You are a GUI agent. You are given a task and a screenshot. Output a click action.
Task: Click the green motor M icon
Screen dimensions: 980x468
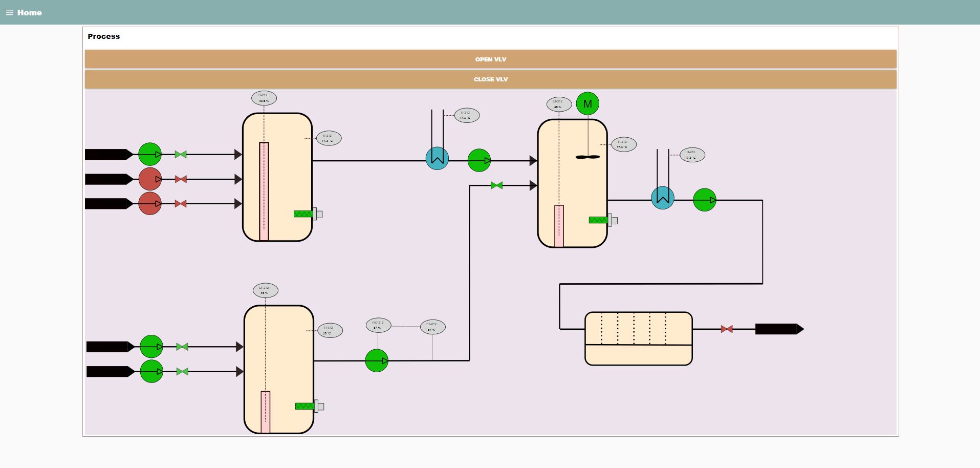pyautogui.click(x=587, y=103)
